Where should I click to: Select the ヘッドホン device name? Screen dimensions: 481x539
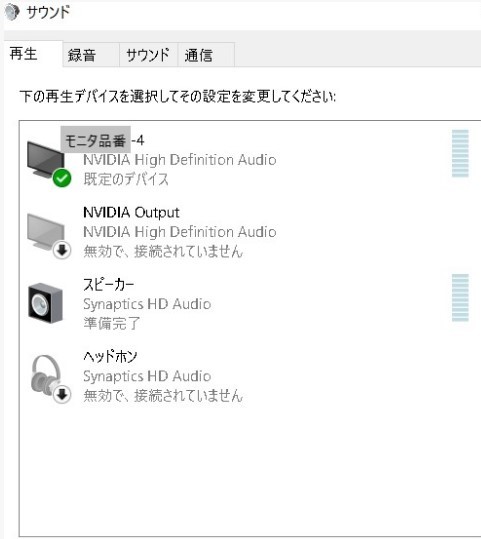coord(110,356)
